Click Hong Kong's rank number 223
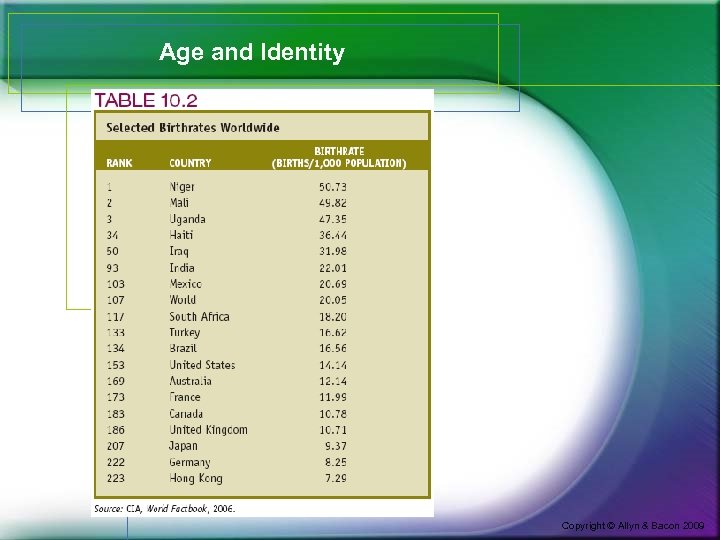Screen dimensions: 720x540 (116, 478)
